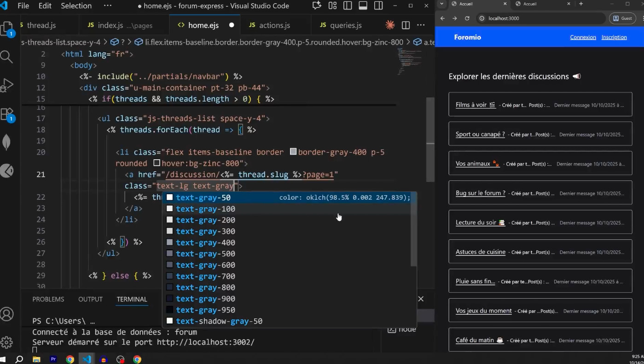The image size is (644, 364).
Task: Open the Chrome tab search dropdown arrow
Action: pyautogui.click(x=442, y=4)
